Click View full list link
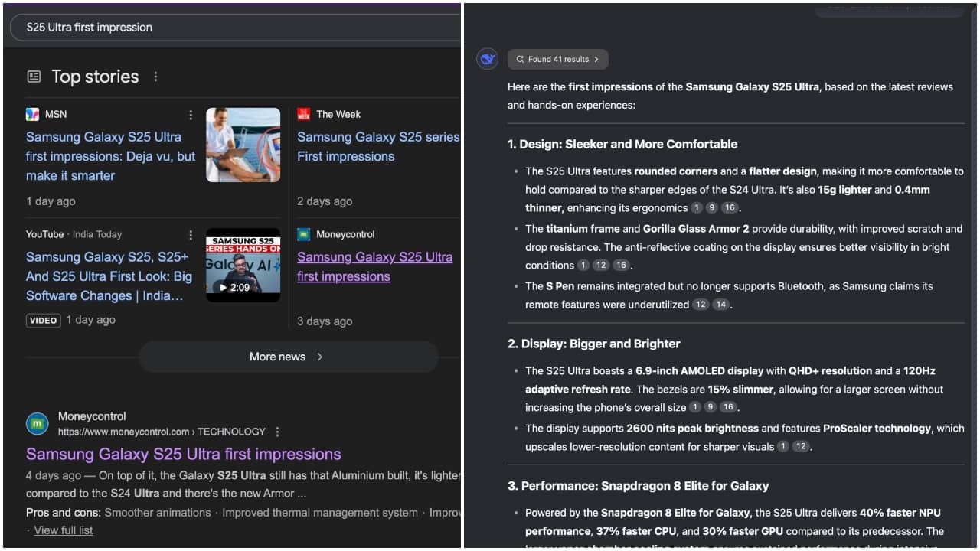This screenshot has height=551, width=980. pos(64,530)
